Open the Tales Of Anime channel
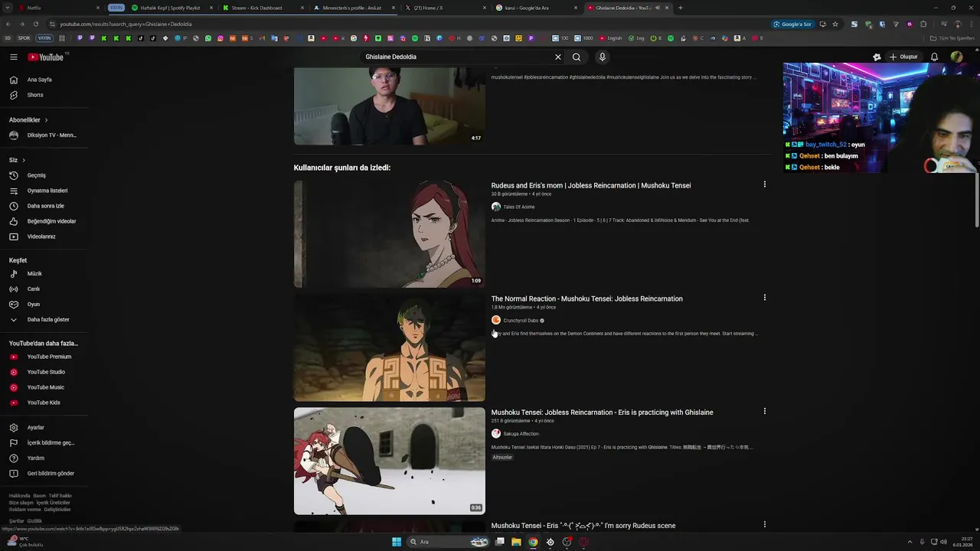This screenshot has height=551, width=980. click(x=514, y=207)
